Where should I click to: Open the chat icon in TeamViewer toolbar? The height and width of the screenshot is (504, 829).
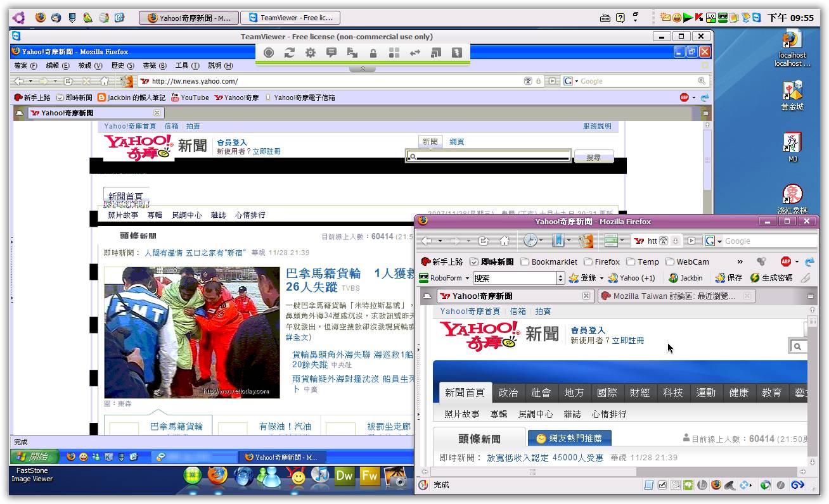(x=331, y=53)
